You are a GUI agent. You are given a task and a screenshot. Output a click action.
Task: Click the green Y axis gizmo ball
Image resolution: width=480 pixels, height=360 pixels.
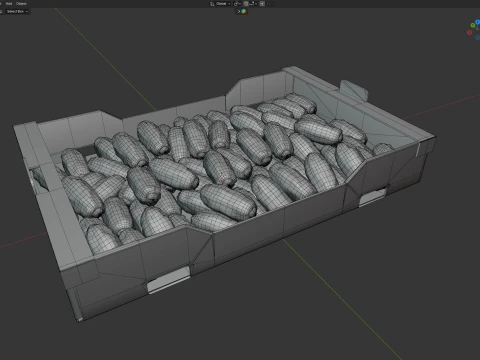click(473, 25)
